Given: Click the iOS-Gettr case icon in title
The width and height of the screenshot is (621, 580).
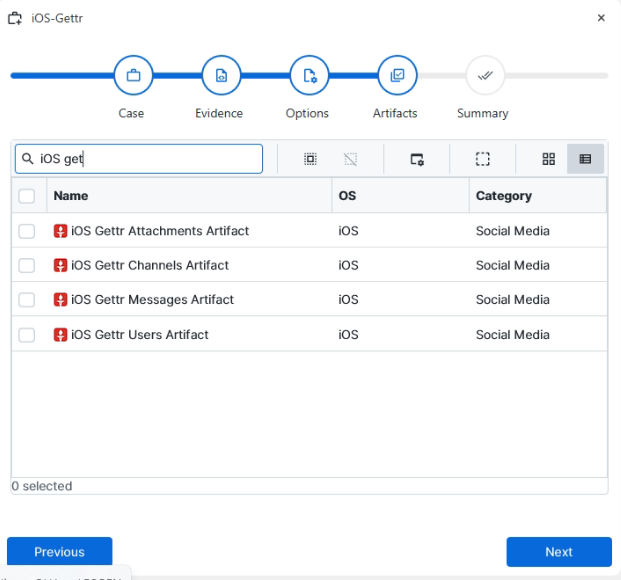Looking at the screenshot, I should 15,18.
